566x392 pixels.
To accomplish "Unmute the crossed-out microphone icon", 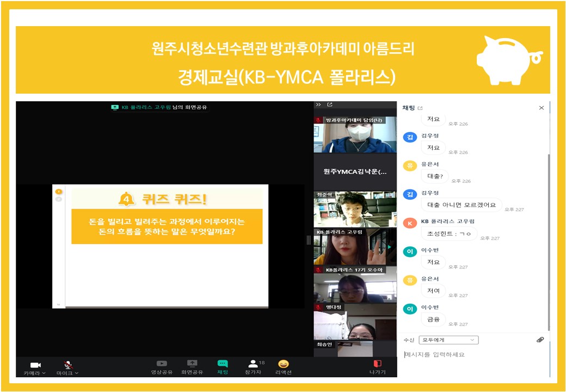I will click(x=68, y=365).
